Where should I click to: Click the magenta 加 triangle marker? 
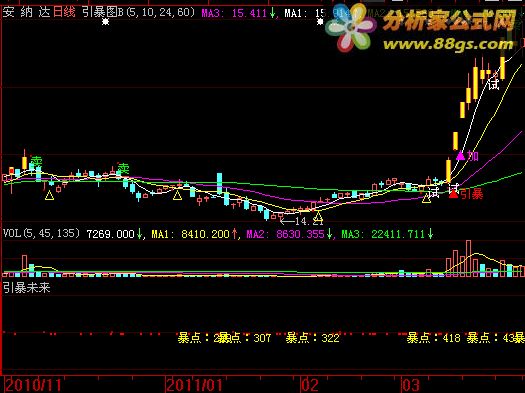(461, 155)
